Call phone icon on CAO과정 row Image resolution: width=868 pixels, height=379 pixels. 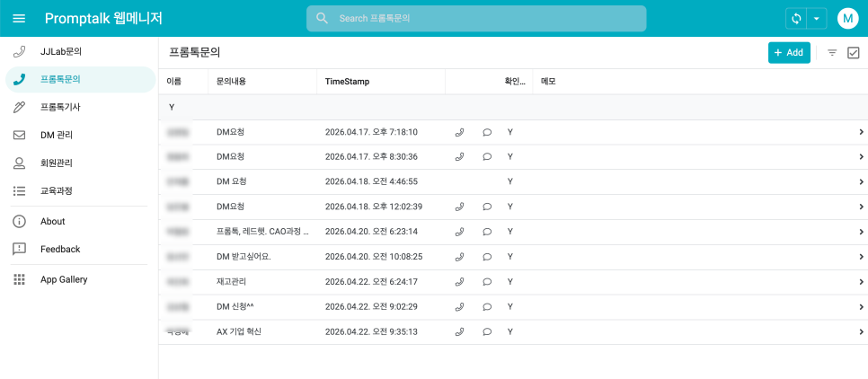coord(458,232)
